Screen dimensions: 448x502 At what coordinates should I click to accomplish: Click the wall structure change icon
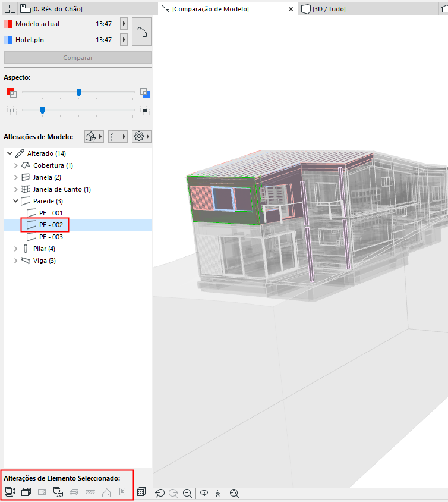[26, 492]
